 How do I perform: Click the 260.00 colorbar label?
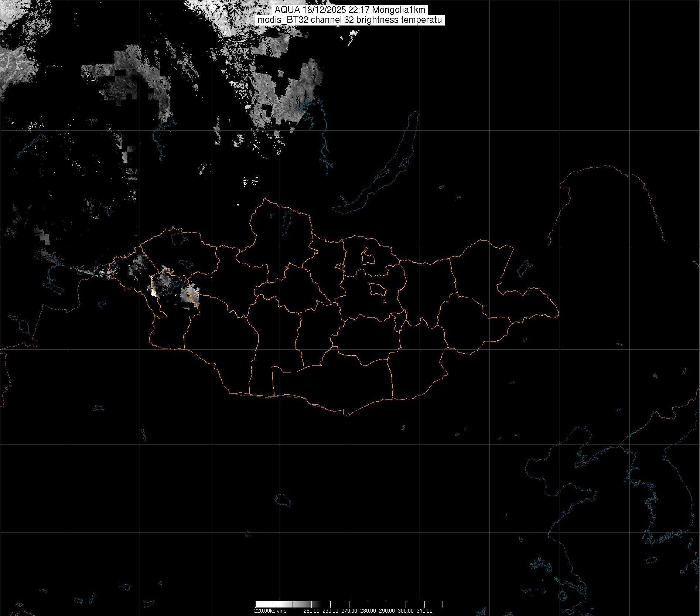330,611
